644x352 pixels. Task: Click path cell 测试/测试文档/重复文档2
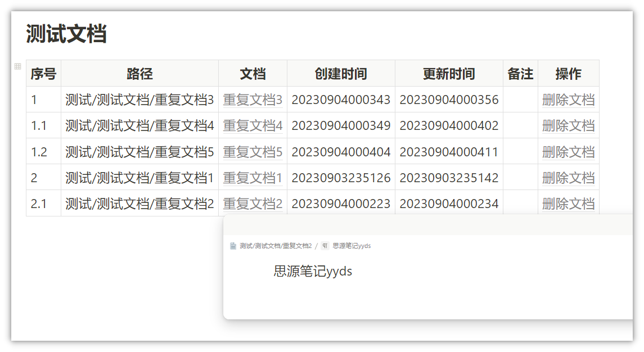[x=139, y=204]
